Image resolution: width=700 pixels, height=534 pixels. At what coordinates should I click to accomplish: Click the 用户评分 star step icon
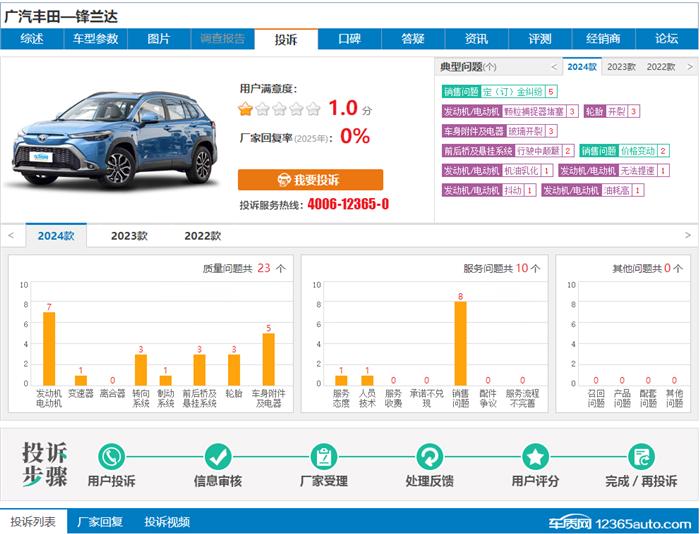535,457
